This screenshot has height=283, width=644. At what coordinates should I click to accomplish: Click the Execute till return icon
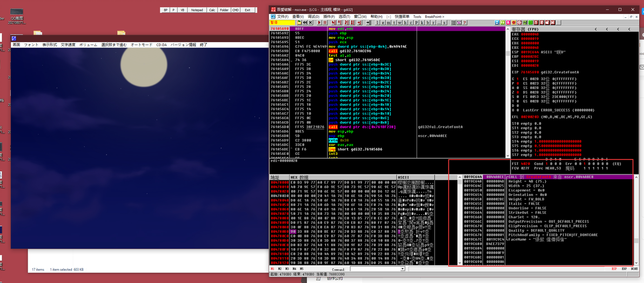359,22
